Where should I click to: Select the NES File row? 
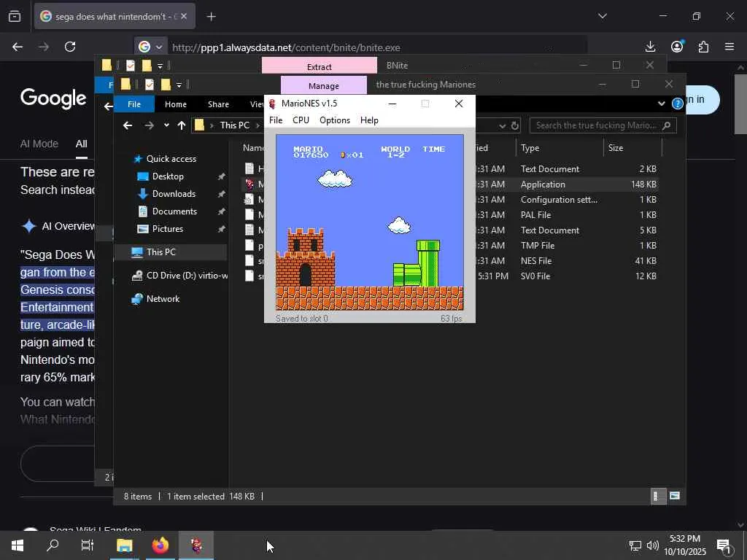(451, 260)
